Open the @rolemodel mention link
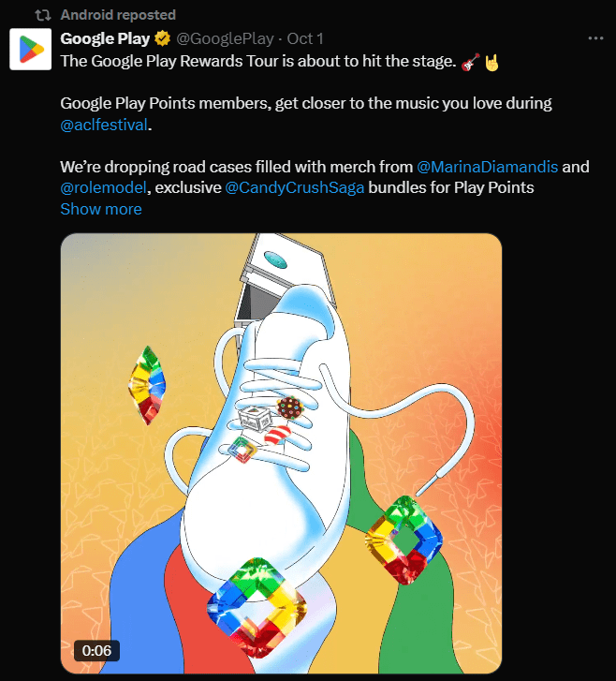Screen dimensions: 616x681 [x=103, y=187]
